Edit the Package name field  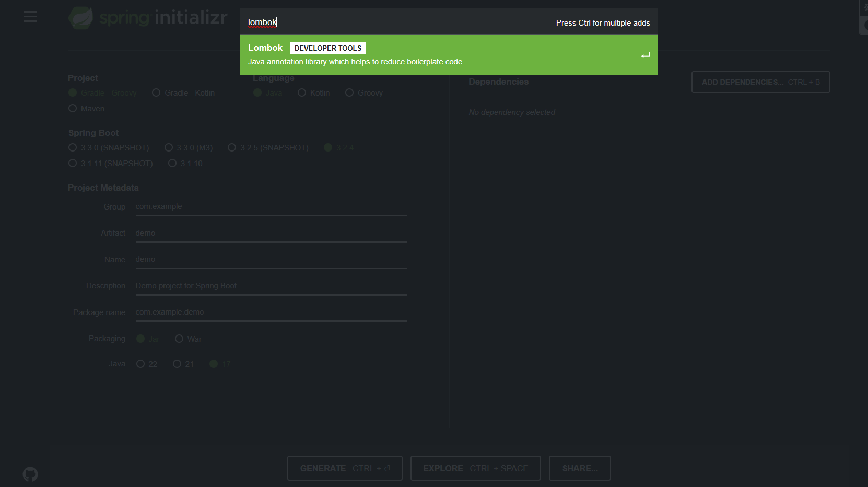click(271, 312)
